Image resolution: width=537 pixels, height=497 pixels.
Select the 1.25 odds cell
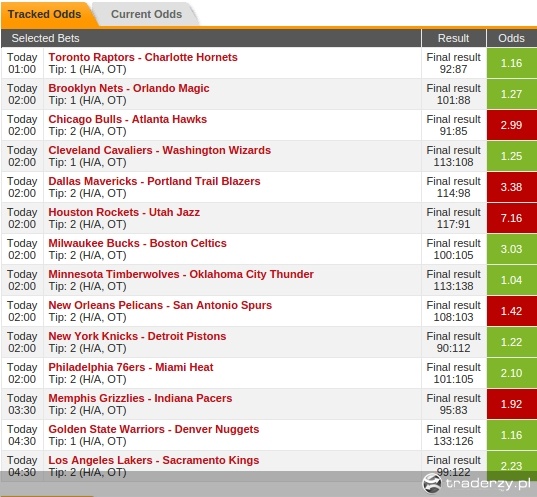pyautogui.click(x=512, y=156)
